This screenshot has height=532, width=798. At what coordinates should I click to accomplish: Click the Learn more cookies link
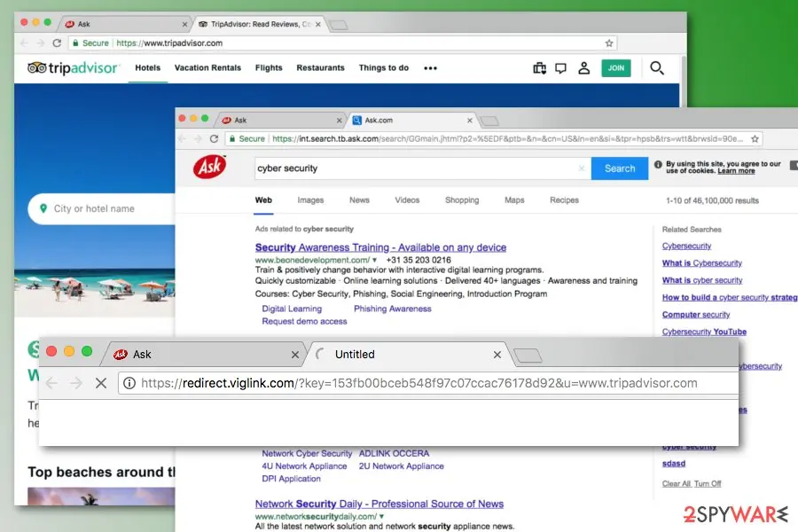[736, 171]
